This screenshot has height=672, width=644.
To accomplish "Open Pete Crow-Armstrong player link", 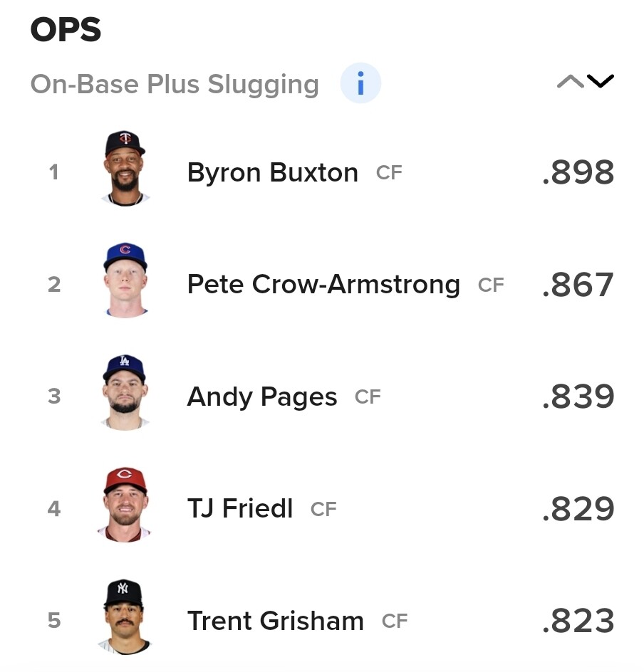I will 323,285.
